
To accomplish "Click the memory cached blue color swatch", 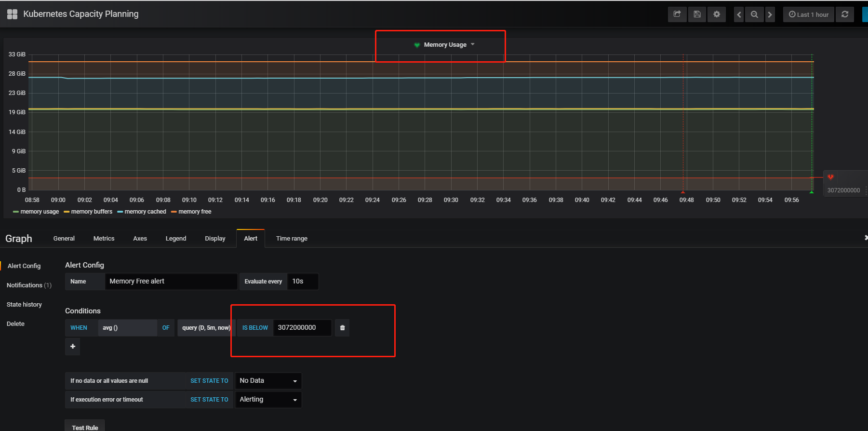I will pyautogui.click(x=120, y=212).
